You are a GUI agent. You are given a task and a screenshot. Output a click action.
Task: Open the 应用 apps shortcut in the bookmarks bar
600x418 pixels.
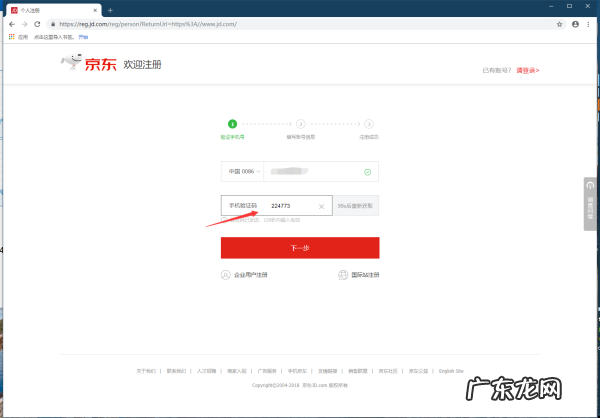16,36
